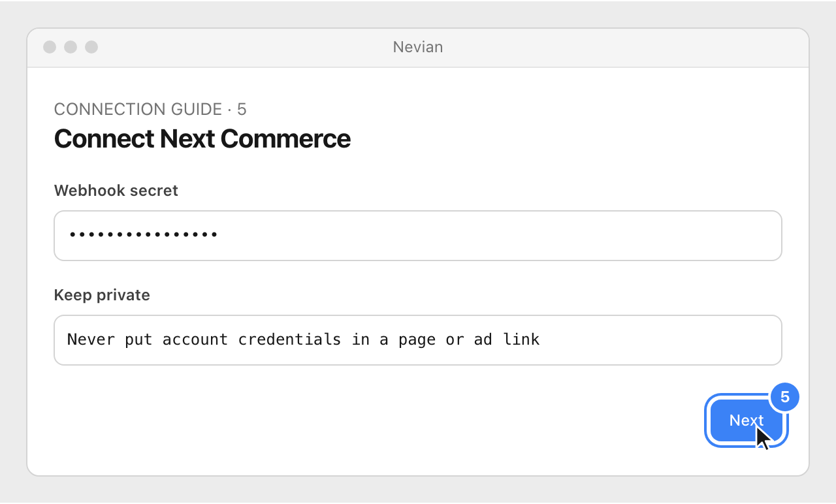
Task: Click the Next button
Action: 747,420
